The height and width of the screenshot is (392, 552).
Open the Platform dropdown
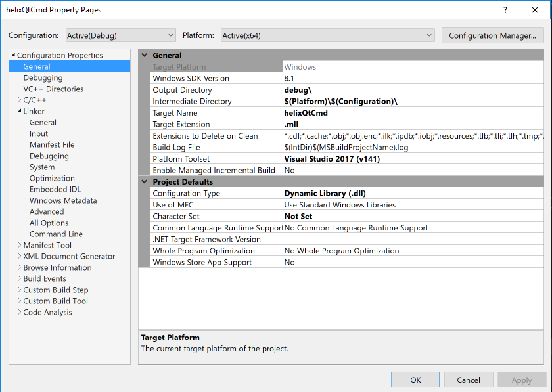click(428, 35)
